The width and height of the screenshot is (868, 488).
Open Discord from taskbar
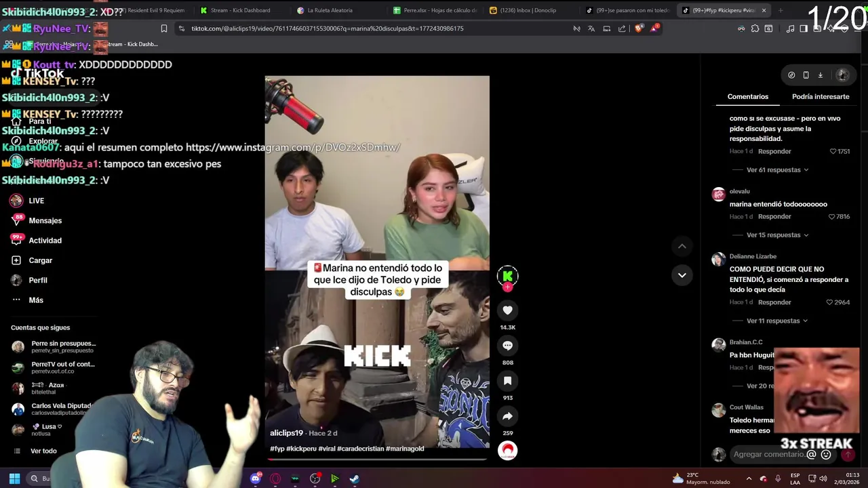(256, 479)
